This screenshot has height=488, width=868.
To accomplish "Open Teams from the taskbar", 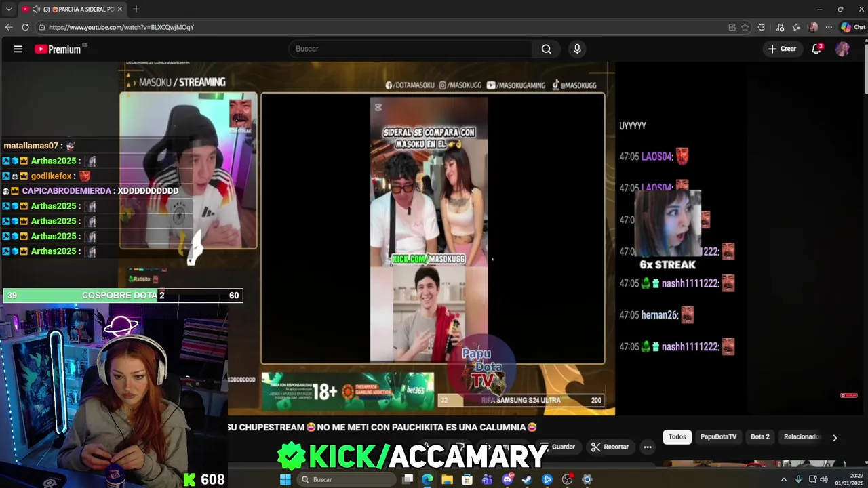I will tap(487, 479).
